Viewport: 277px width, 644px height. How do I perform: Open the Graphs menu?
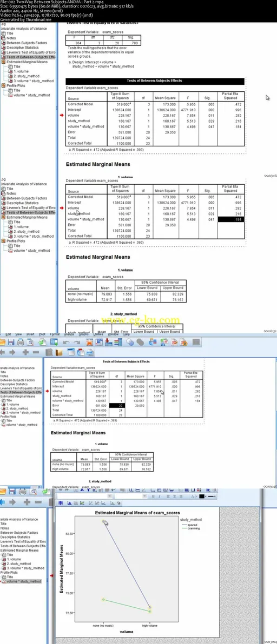pos(83,334)
